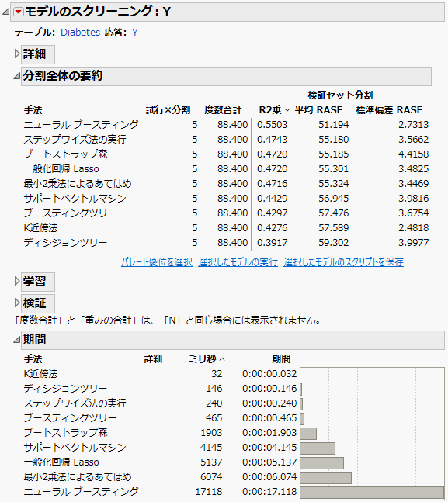Image resolution: width=448 pixels, height=502 pixels.
Task: Click the 最小2乗法によるあてはめ duration bar
Action: [x=326, y=478]
